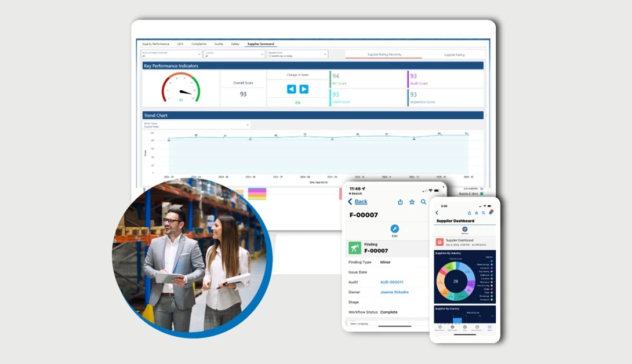Favorite the finding with the star icon
Viewport: 632px width, 364px height.
(x=412, y=202)
